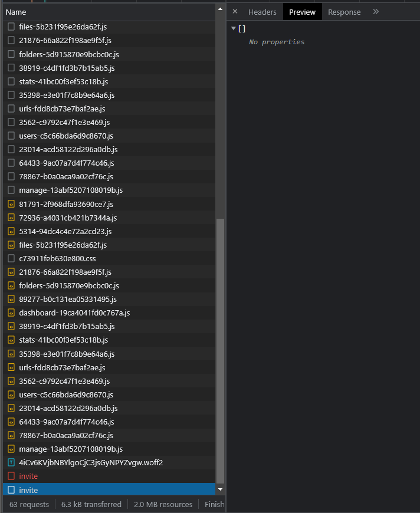Close the request details pane
Viewport: 420px width, 513px height.
coord(235,11)
